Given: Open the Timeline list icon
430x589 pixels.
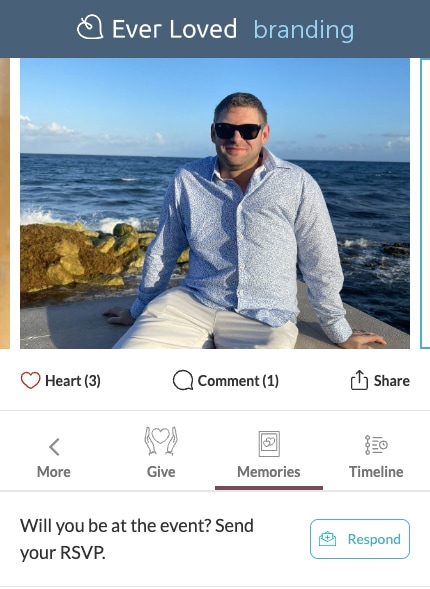Looking at the screenshot, I should click(376, 445).
